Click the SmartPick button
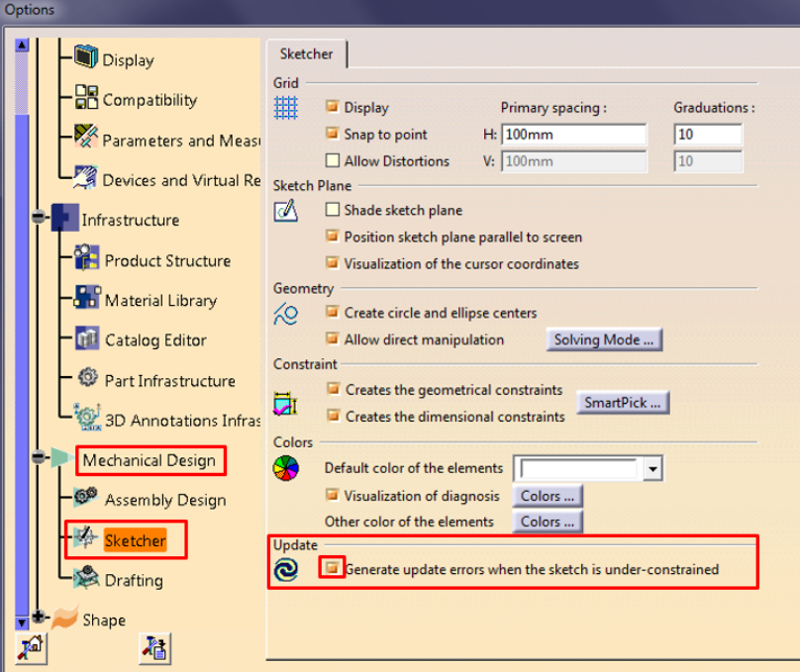Image resolution: width=800 pixels, height=672 pixels. (x=622, y=403)
